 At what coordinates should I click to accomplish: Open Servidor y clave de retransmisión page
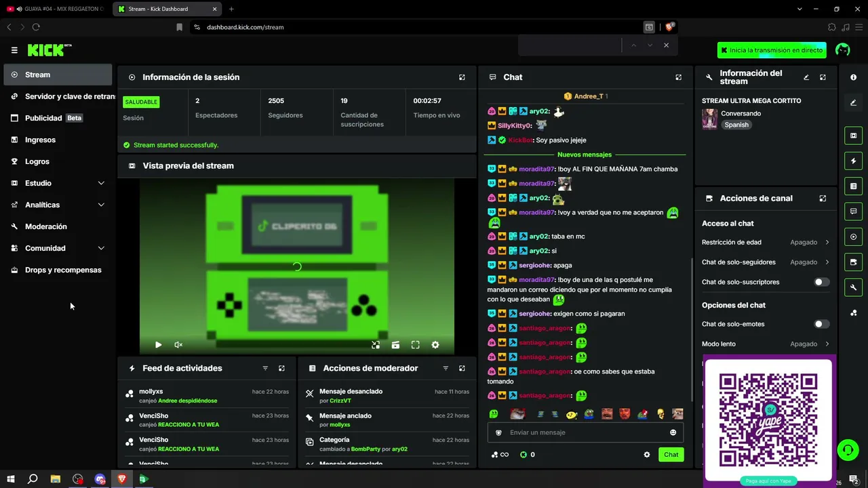58,96
